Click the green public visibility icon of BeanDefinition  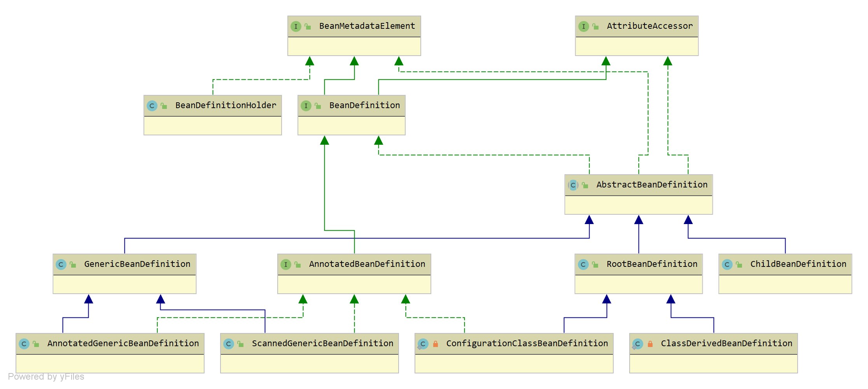(x=318, y=106)
